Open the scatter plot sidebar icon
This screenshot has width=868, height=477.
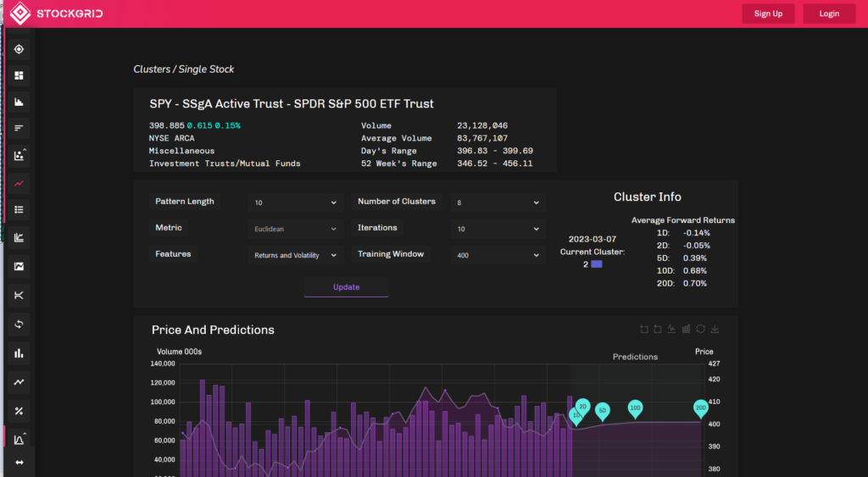[19, 156]
